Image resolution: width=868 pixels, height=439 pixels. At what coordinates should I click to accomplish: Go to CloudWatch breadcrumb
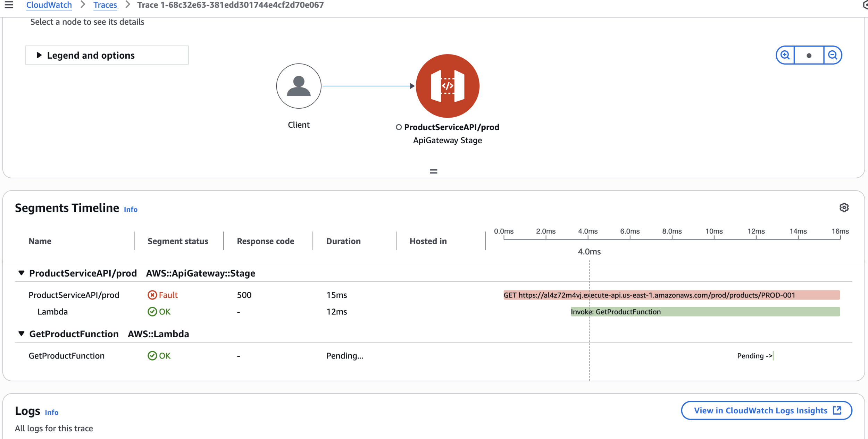49,5
